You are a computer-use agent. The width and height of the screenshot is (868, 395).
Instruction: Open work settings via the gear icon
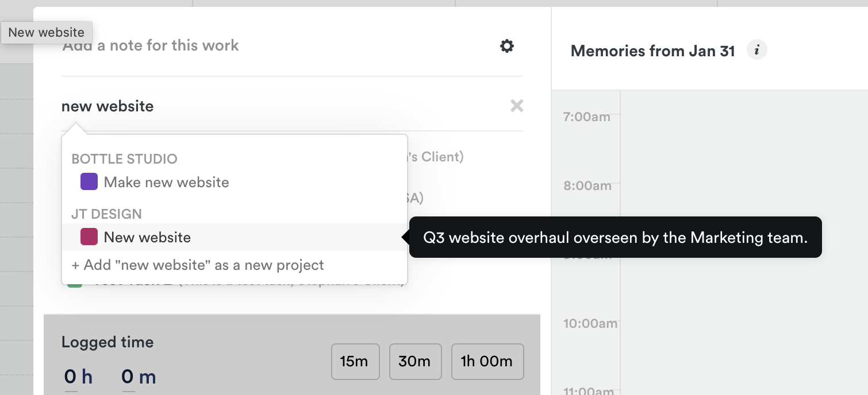[506, 46]
